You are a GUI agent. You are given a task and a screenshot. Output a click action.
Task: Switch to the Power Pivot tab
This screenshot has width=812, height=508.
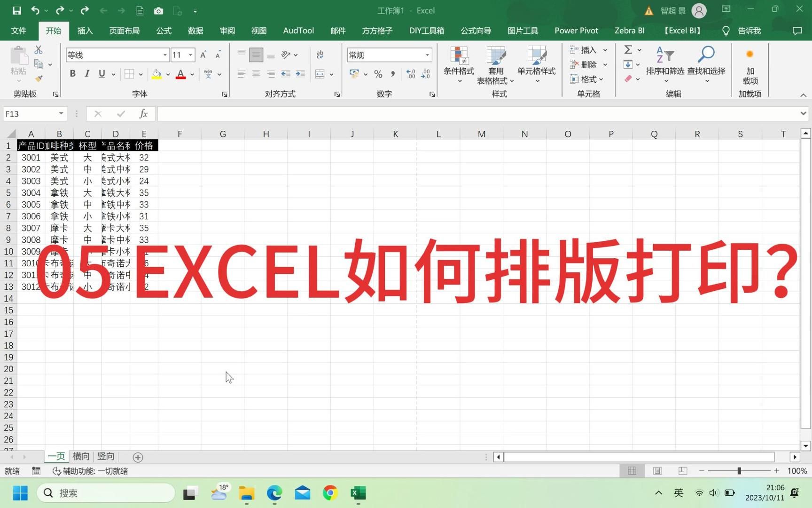576,31
